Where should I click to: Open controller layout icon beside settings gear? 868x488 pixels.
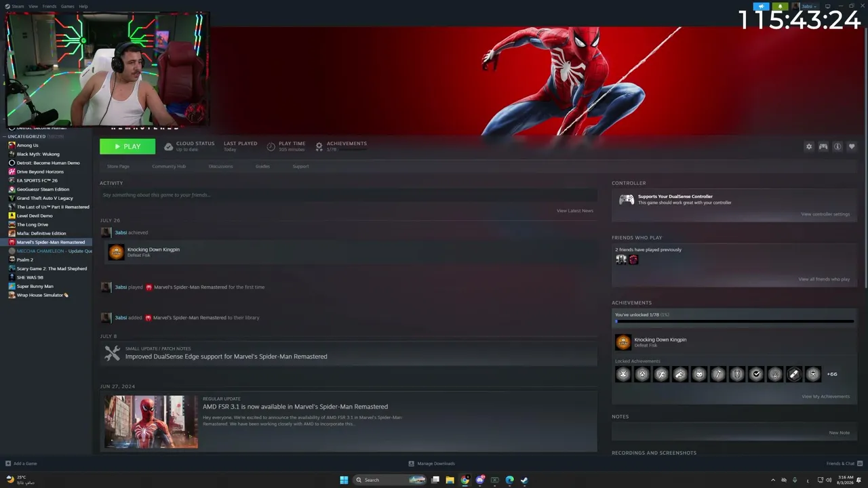(823, 146)
